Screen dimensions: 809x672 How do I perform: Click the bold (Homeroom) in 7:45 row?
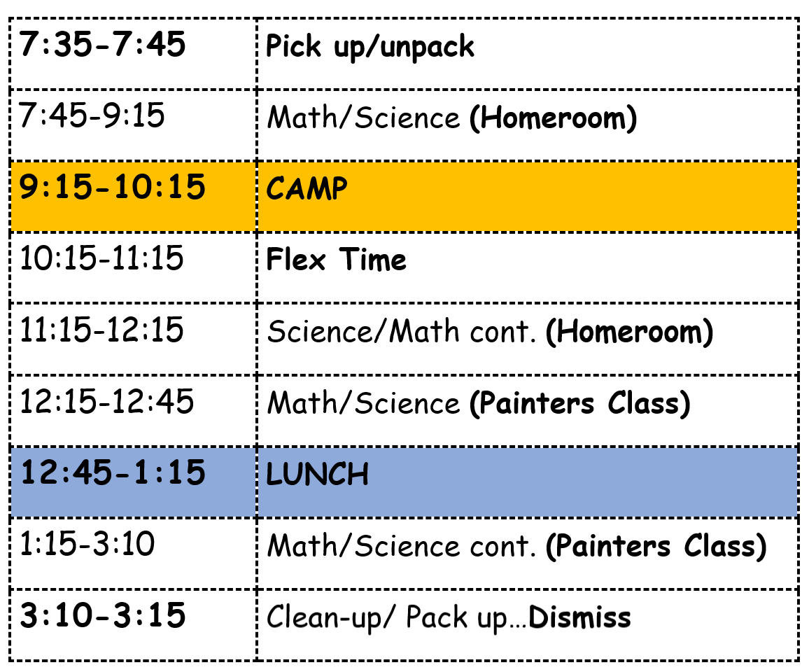(x=553, y=118)
